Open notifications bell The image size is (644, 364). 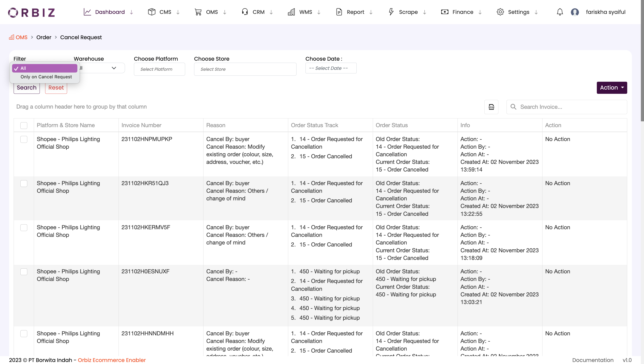560,12
